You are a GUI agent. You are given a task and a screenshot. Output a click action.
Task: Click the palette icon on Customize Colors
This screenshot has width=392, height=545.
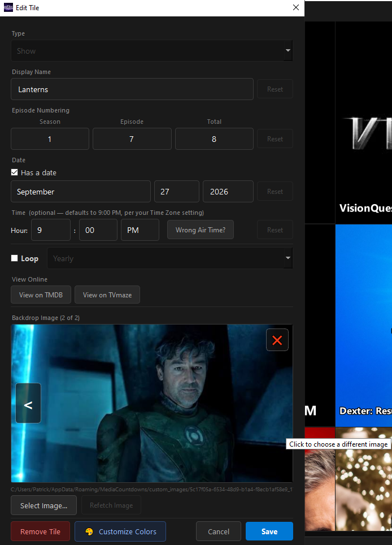89,531
